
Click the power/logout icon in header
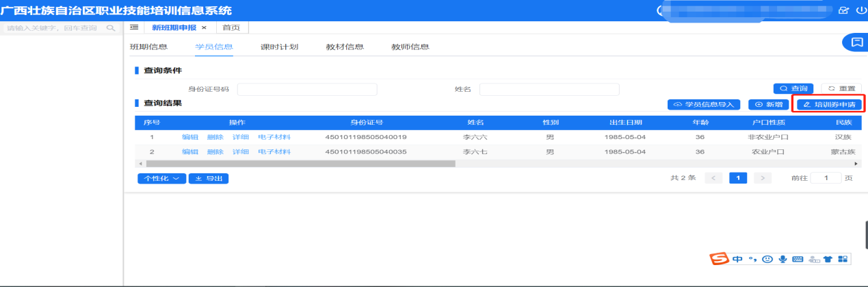pos(861,10)
